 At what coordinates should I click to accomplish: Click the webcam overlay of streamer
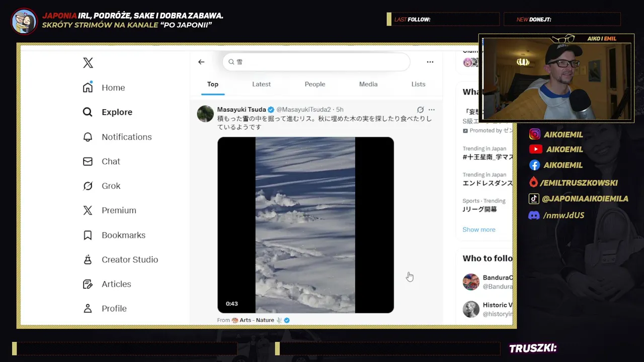[x=556, y=78]
